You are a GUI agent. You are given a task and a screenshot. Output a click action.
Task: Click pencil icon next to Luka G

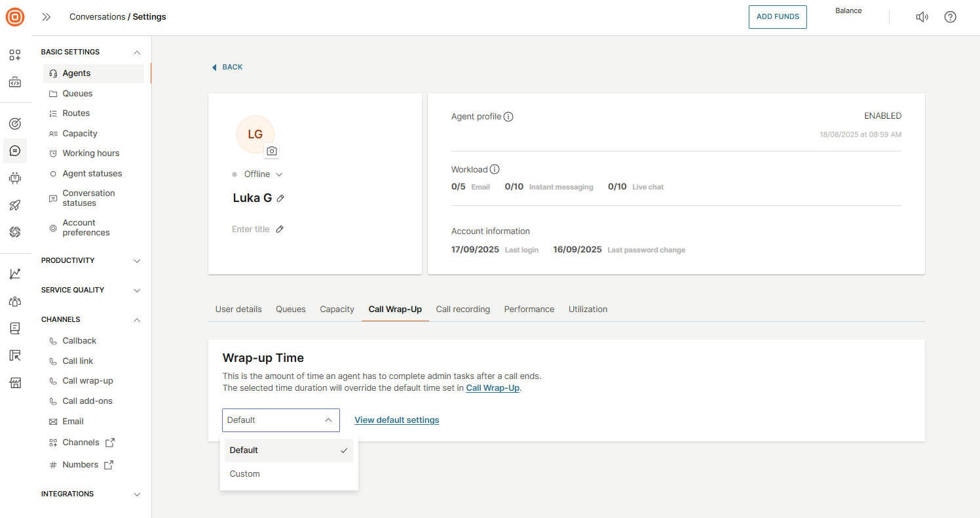pos(280,198)
